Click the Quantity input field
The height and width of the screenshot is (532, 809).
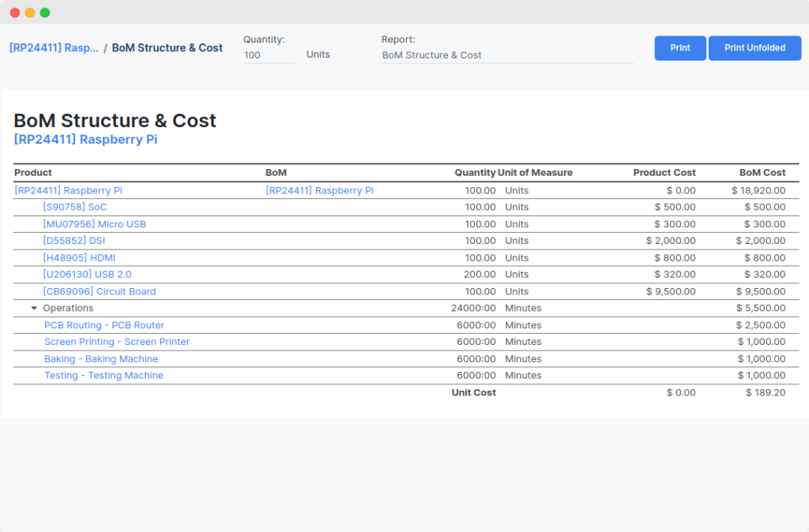click(x=268, y=55)
